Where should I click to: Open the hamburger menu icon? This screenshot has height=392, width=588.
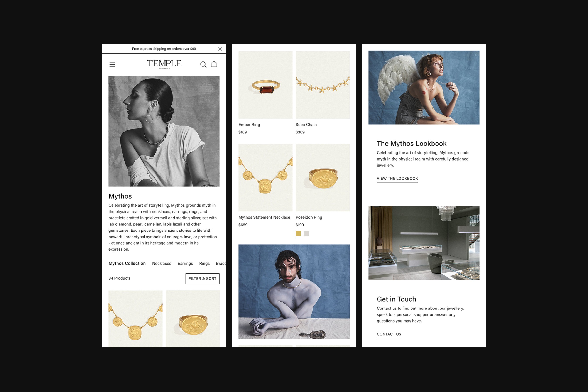tap(112, 64)
